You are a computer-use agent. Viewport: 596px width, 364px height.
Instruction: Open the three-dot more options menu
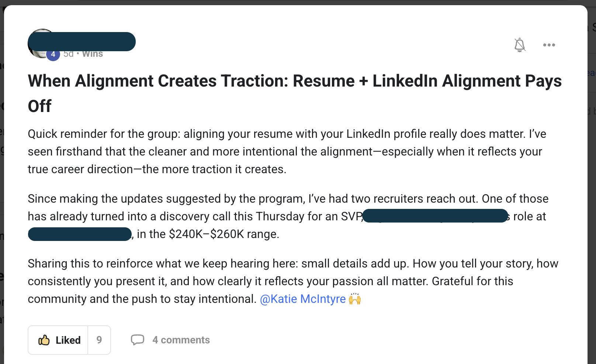549,45
